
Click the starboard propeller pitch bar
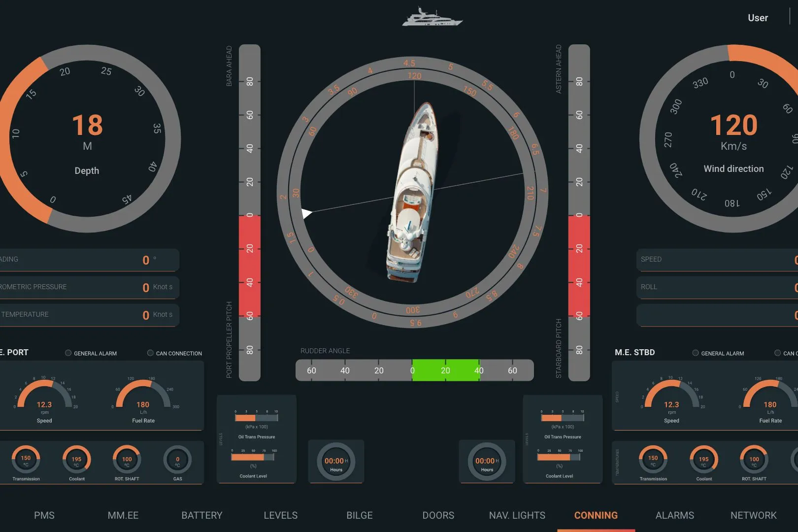(x=579, y=213)
